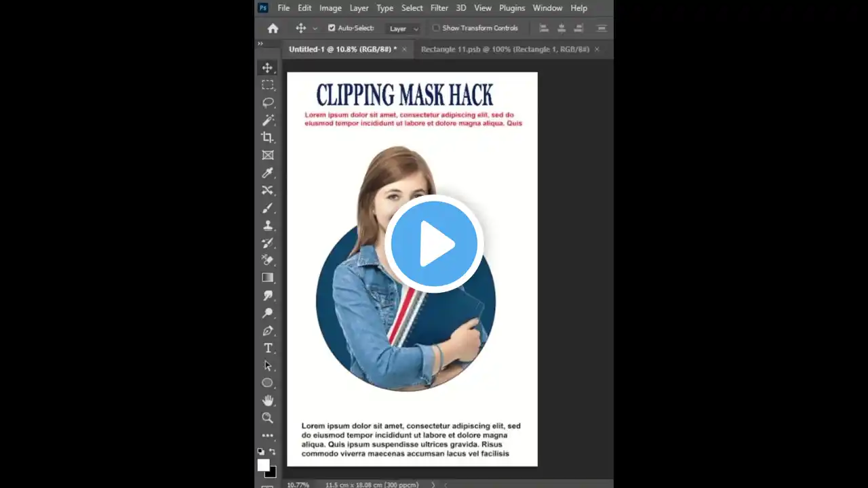Open the Move tool preset picker arrow
Screen dimensions: 868x488
pos(315,29)
